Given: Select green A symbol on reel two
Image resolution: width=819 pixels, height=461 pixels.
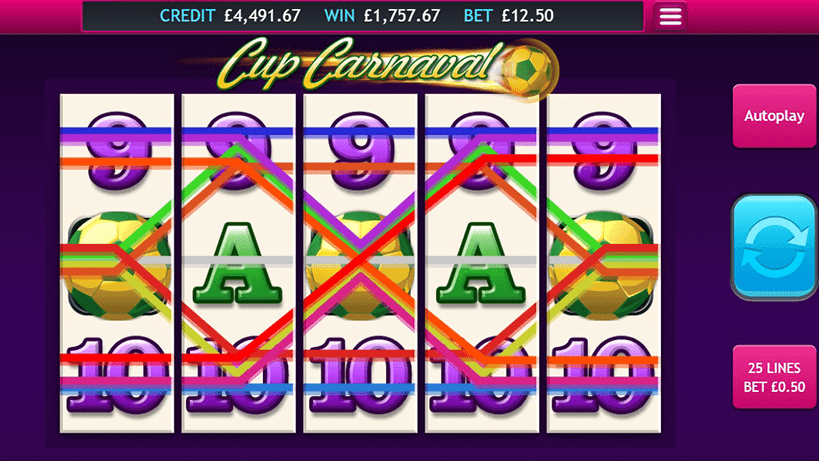Looking at the screenshot, I should [238, 264].
